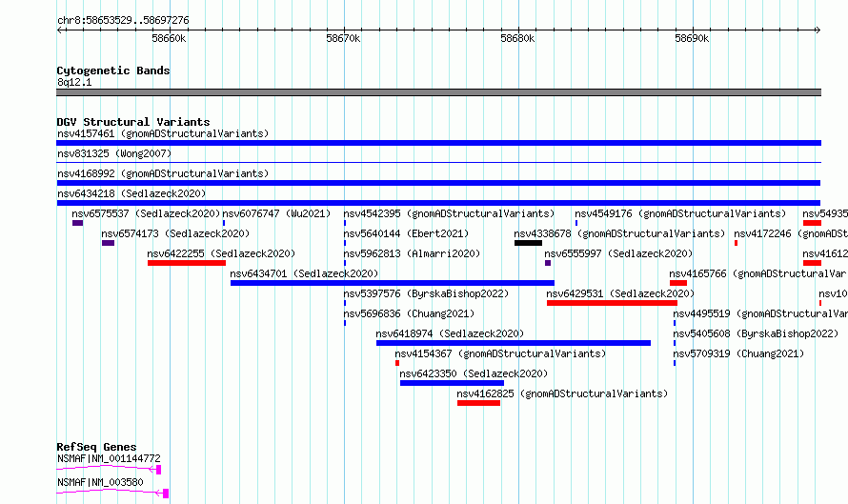Click the 58680k ruler tick label
This screenshot has width=848, height=504.
point(517,38)
